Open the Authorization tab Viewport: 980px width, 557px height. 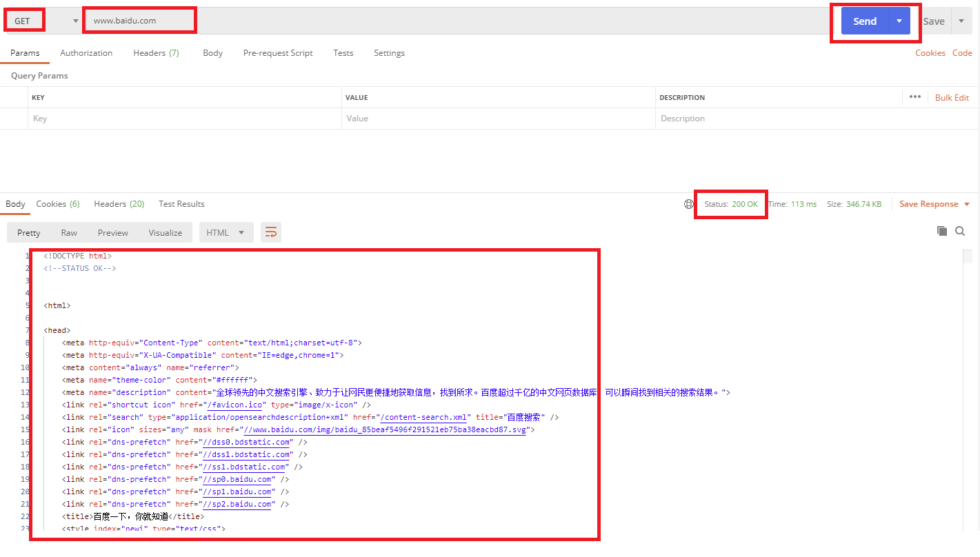(86, 53)
